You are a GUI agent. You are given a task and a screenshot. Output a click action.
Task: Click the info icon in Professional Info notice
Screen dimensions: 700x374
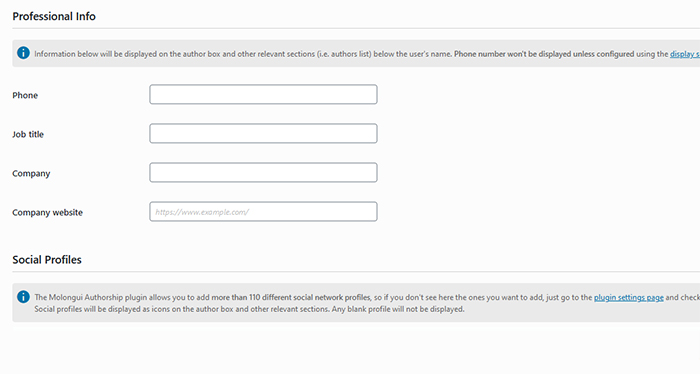click(23, 53)
